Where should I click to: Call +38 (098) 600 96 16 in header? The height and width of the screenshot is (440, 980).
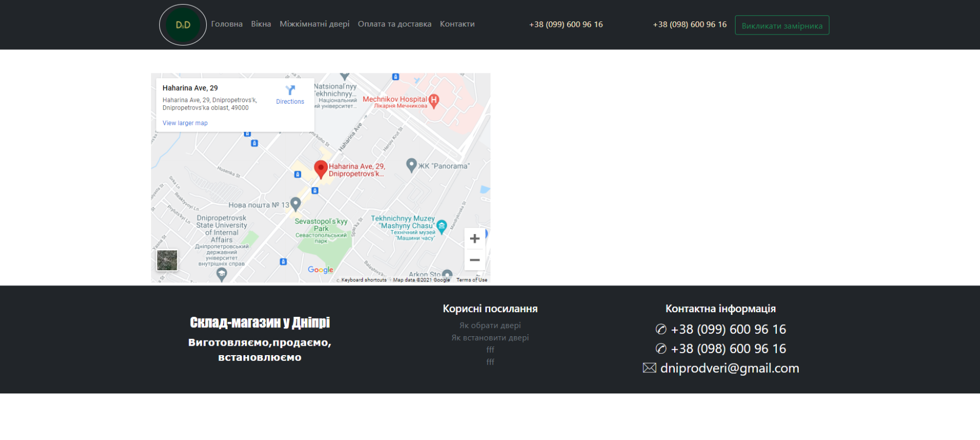(x=689, y=25)
